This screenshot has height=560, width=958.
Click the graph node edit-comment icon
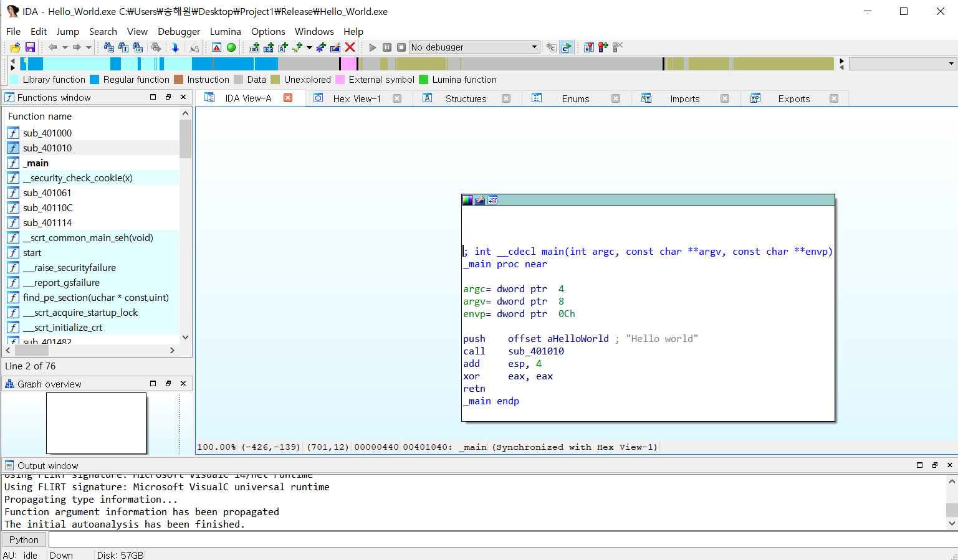480,200
